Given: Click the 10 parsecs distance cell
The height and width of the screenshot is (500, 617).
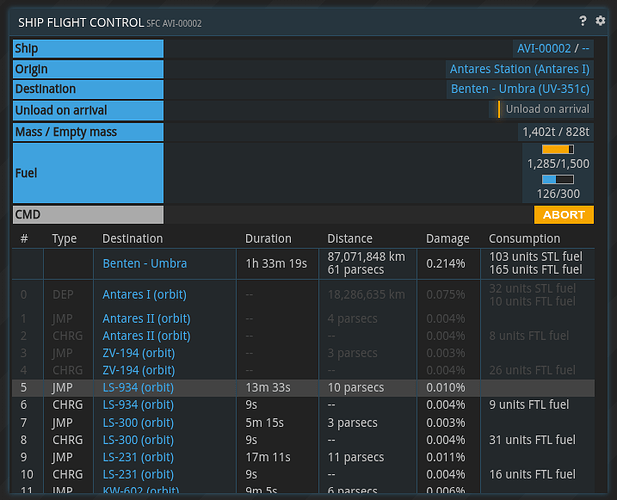Looking at the screenshot, I should click(x=356, y=387).
